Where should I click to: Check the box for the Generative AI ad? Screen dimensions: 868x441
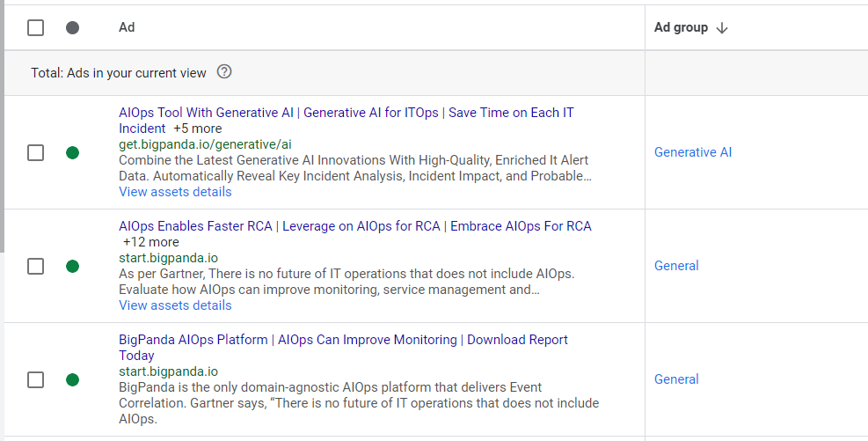(x=35, y=153)
